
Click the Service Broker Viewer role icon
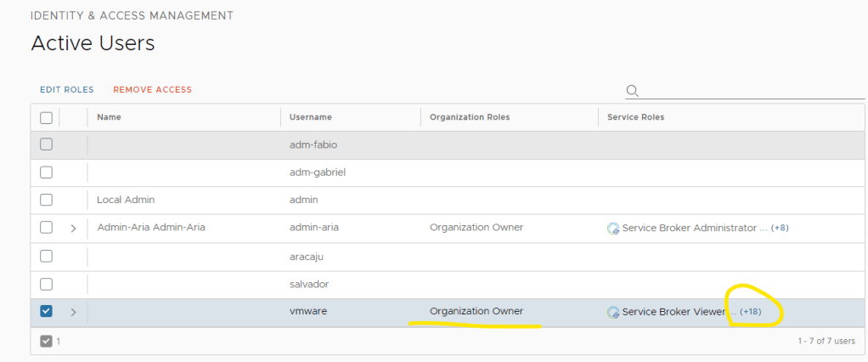613,312
